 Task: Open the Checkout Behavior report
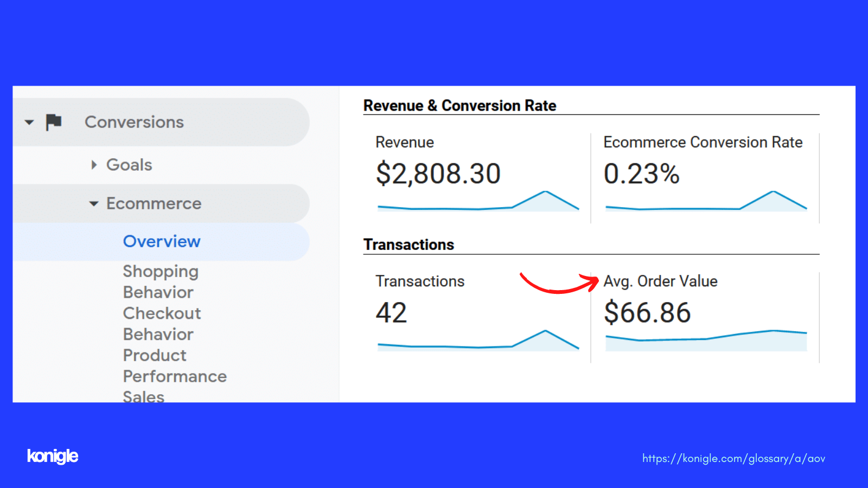(x=162, y=324)
